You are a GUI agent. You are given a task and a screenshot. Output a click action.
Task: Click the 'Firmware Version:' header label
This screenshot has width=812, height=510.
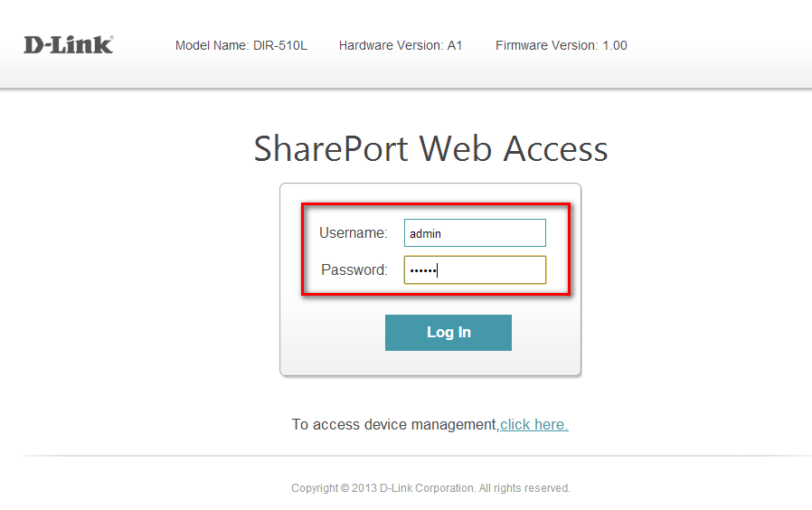[546, 45]
